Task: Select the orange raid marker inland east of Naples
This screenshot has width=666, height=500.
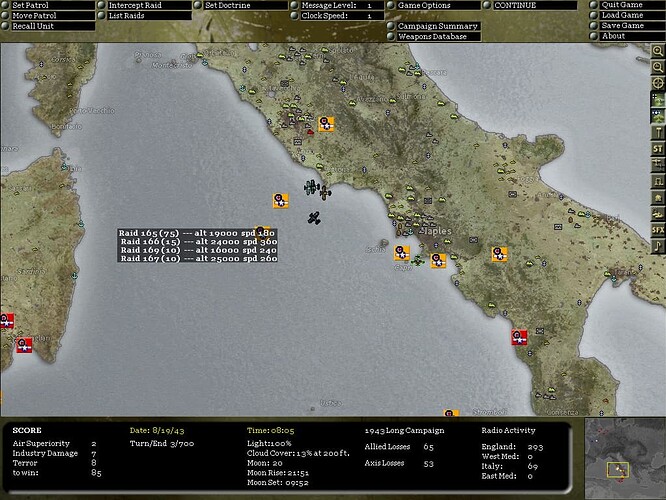Action: [x=500, y=254]
